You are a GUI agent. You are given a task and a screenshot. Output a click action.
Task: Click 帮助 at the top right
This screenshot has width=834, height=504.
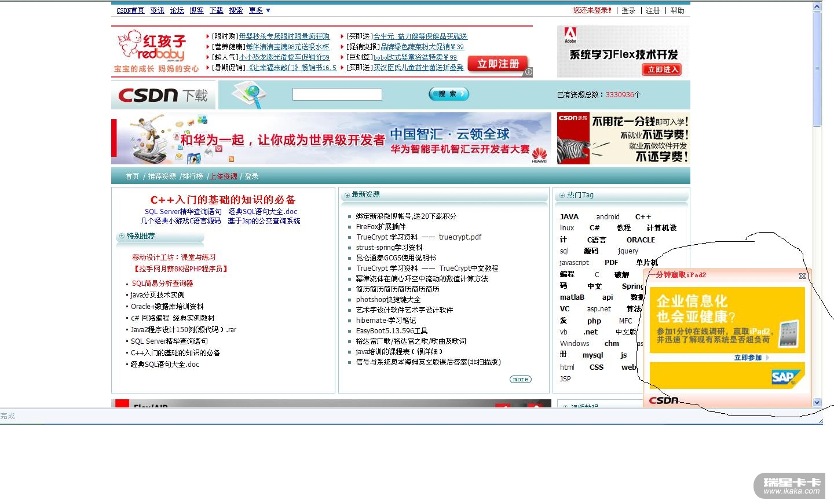(677, 10)
